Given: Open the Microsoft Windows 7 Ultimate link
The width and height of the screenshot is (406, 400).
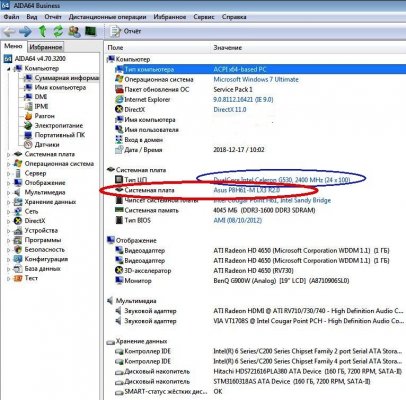Looking at the screenshot, I should pos(256,79).
